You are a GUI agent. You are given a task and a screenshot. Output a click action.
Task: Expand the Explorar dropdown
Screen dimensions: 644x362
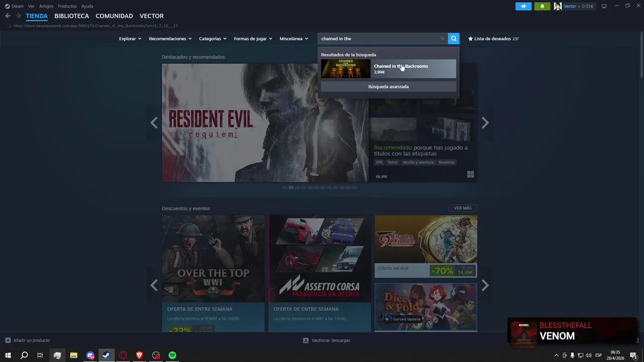130,39
